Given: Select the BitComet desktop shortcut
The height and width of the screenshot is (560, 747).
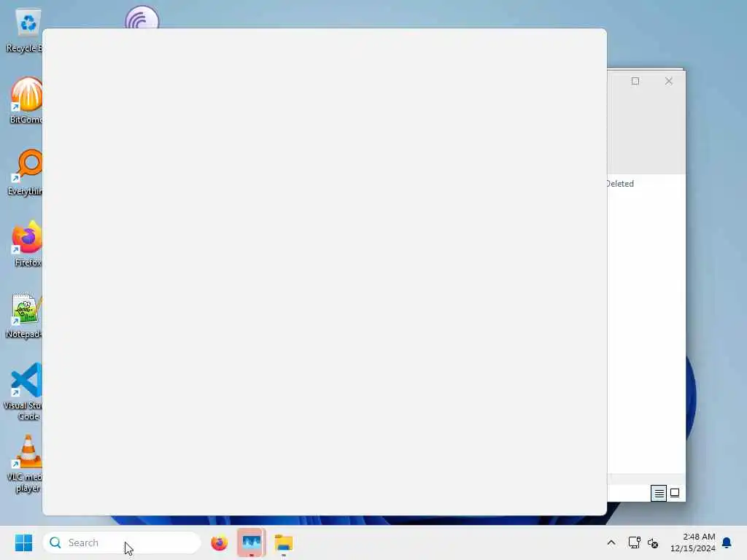Looking at the screenshot, I should (26, 101).
